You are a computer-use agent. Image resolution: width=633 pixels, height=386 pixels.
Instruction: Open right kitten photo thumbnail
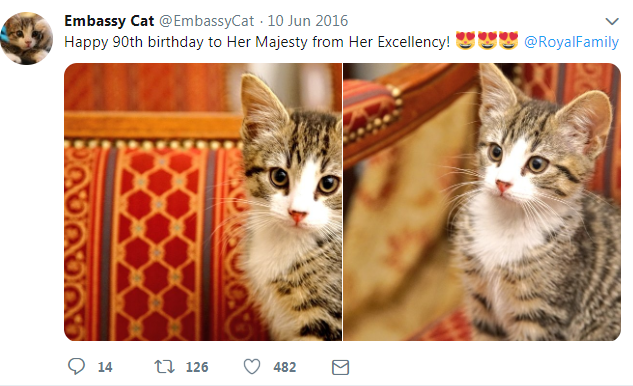[x=482, y=202]
